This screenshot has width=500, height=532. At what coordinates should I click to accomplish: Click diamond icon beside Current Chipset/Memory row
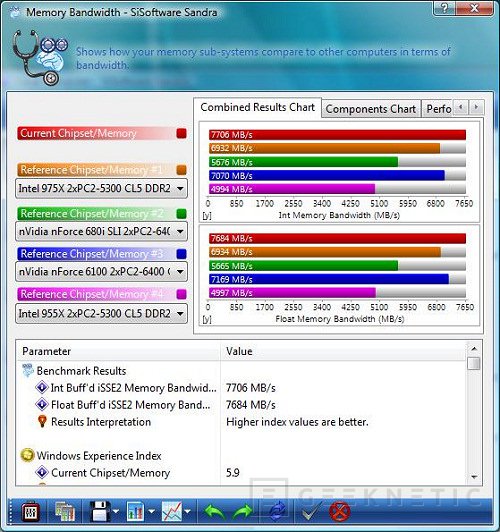coord(42,472)
